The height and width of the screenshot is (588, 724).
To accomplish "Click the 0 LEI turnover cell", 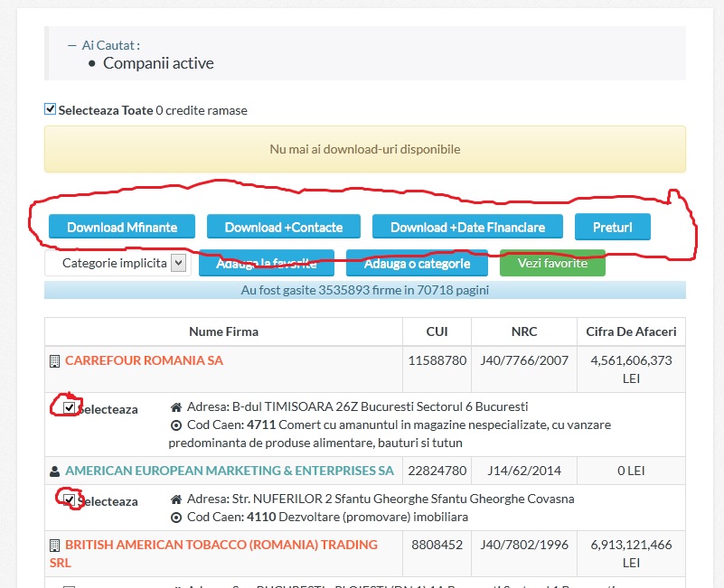I will tap(631, 471).
